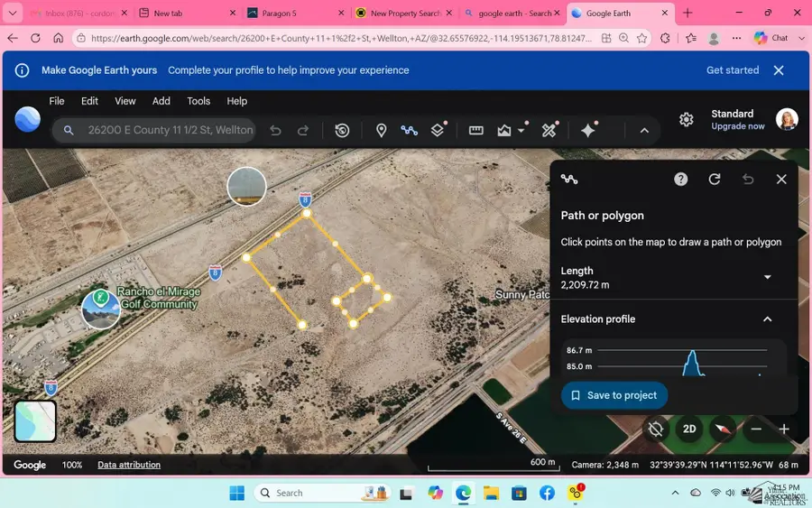Open historical imagery clock tool

tap(342, 131)
